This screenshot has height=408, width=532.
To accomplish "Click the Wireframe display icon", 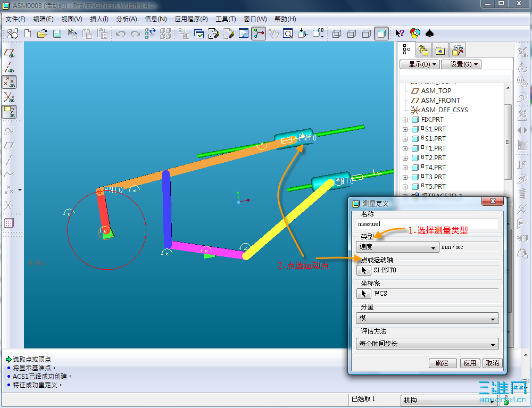I will click(x=337, y=34).
